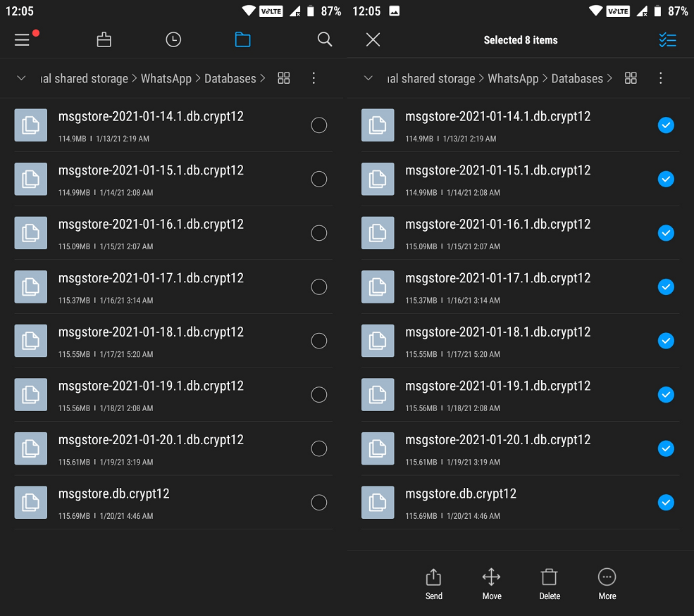This screenshot has width=694, height=616.
Task: Select msgstore-2021-01-14 radio circle in left screen
Action: [x=319, y=125]
